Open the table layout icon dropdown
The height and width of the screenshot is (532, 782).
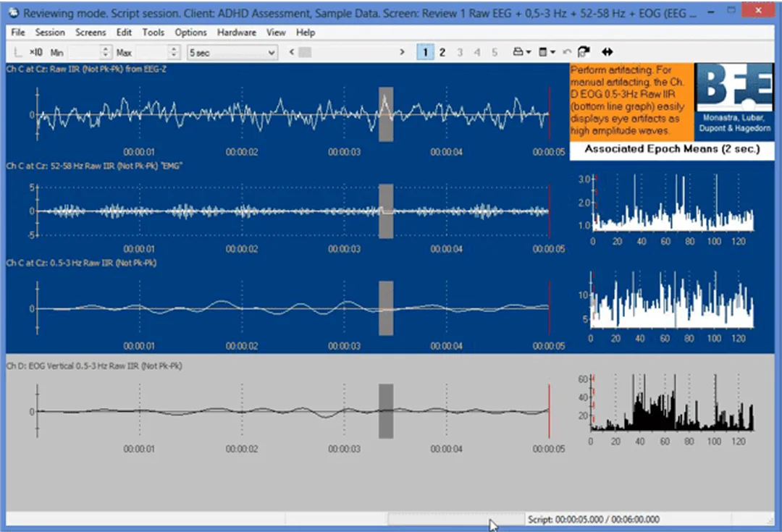(x=547, y=52)
